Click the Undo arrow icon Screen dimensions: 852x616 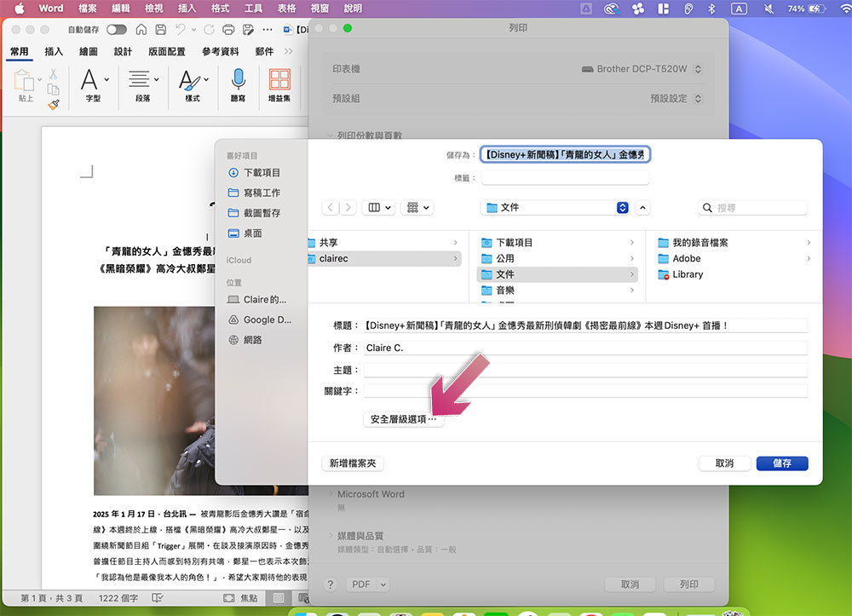181,29
